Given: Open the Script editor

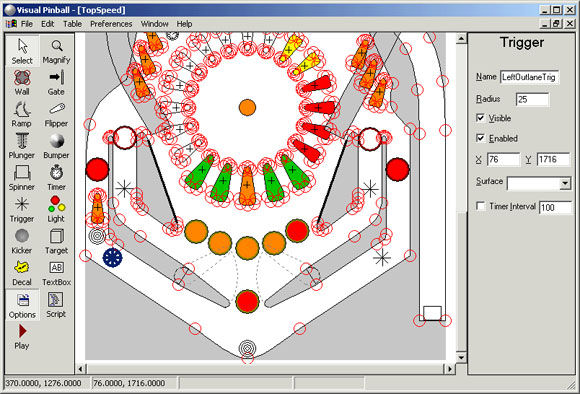Looking at the screenshot, I should 56,305.
